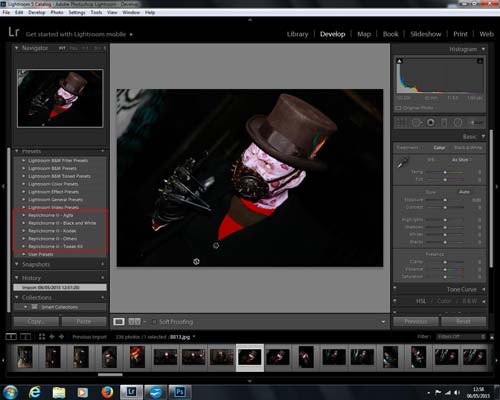Toggle the histogram shadow clipping indicator
The width and height of the screenshot is (500, 400).
coord(399,61)
